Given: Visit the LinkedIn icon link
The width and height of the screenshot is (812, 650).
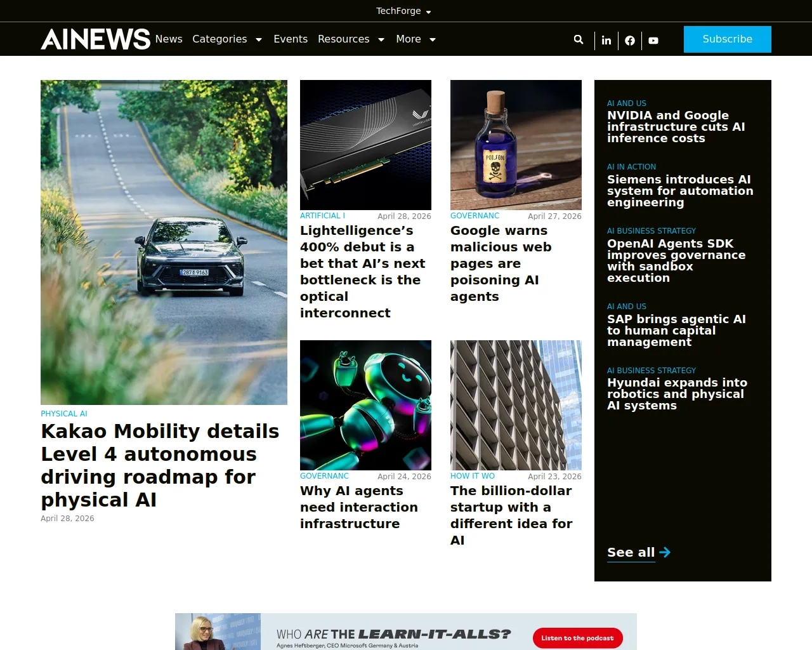Looking at the screenshot, I should click(606, 40).
